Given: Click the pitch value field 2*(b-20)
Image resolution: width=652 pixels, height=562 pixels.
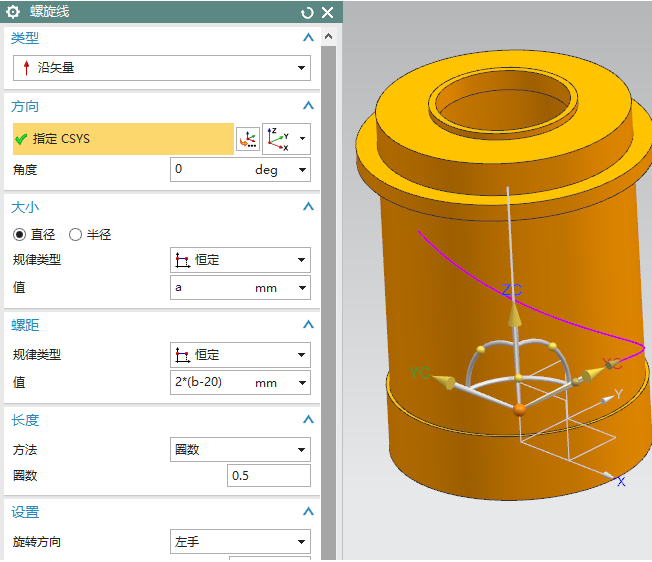Looking at the screenshot, I should tap(212, 382).
